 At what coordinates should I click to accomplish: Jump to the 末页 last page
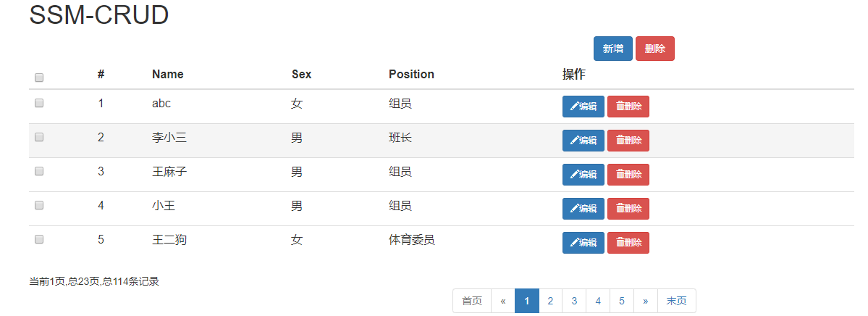(x=676, y=301)
